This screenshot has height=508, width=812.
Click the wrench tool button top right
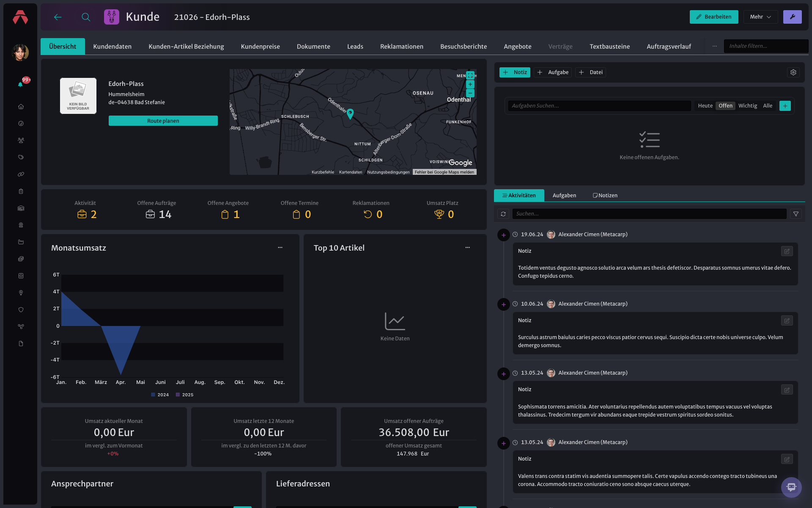pyautogui.click(x=793, y=17)
